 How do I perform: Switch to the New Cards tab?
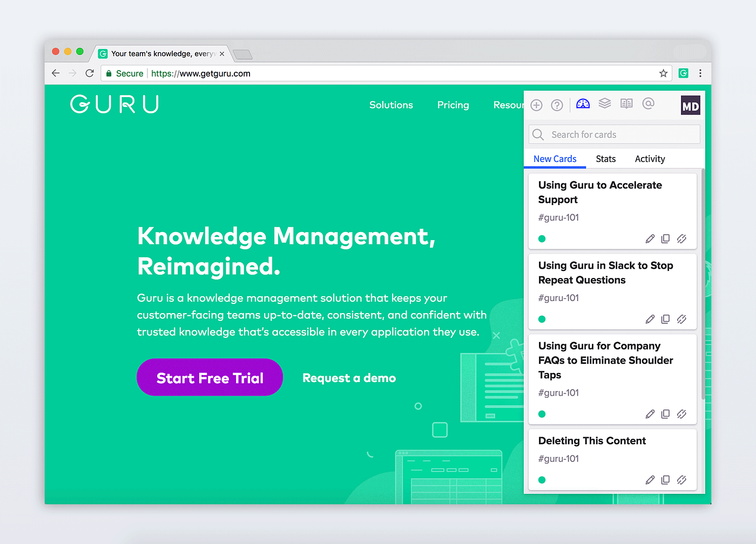[x=555, y=159]
